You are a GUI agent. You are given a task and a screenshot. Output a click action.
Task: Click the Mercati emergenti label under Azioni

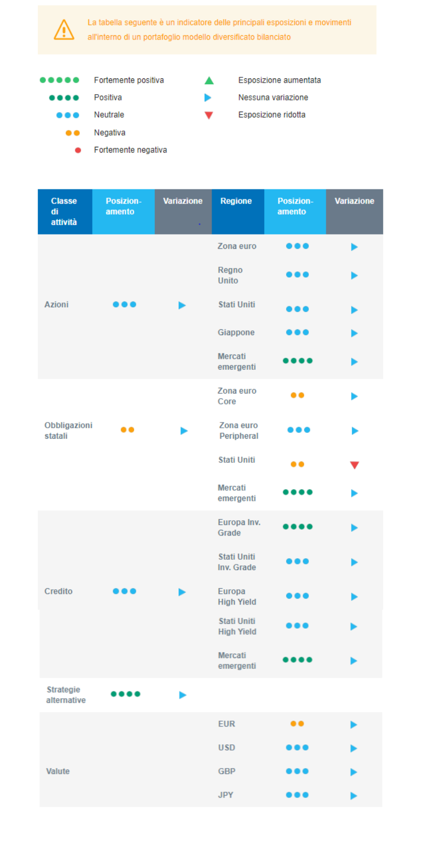237,361
